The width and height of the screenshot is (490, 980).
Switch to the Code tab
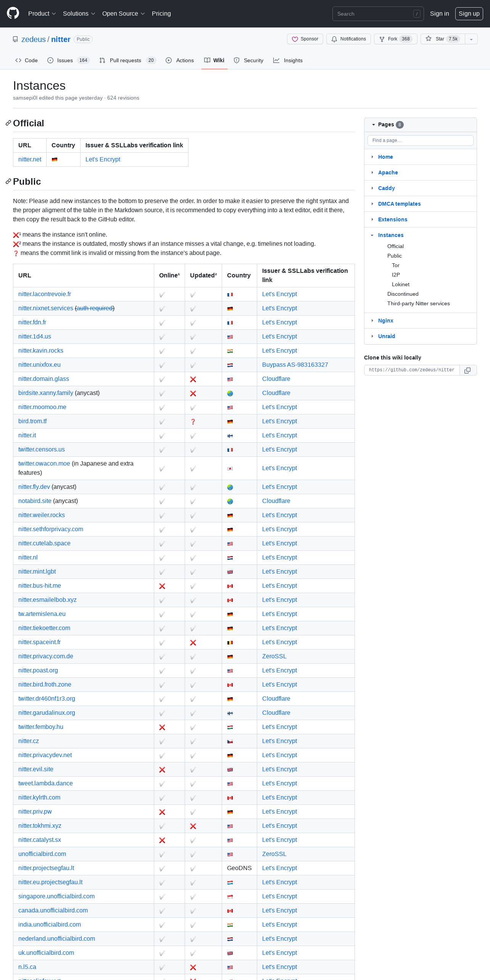tap(26, 60)
